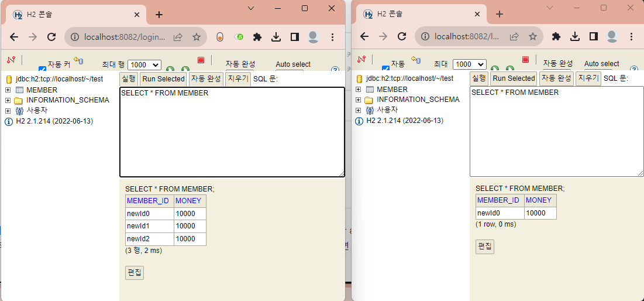Click 자동 완성 button in right H2 window
This screenshot has width=644, height=301.
click(x=556, y=78)
